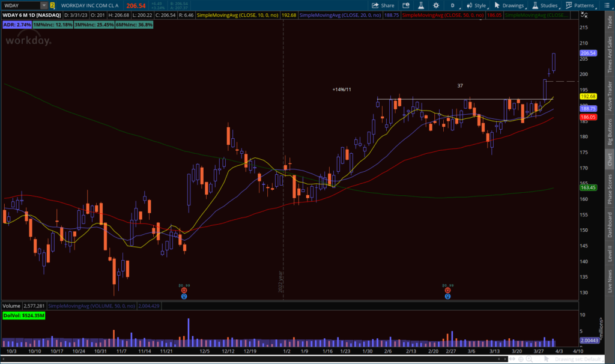Click the DolVol: $524.35M label
This screenshot has width=615, height=364.
(x=24, y=315)
